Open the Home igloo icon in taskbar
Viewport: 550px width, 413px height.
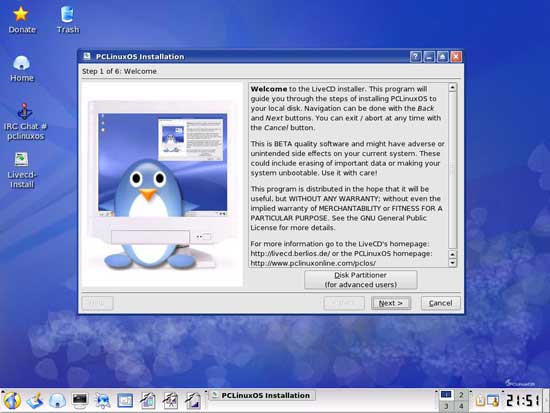(57, 400)
